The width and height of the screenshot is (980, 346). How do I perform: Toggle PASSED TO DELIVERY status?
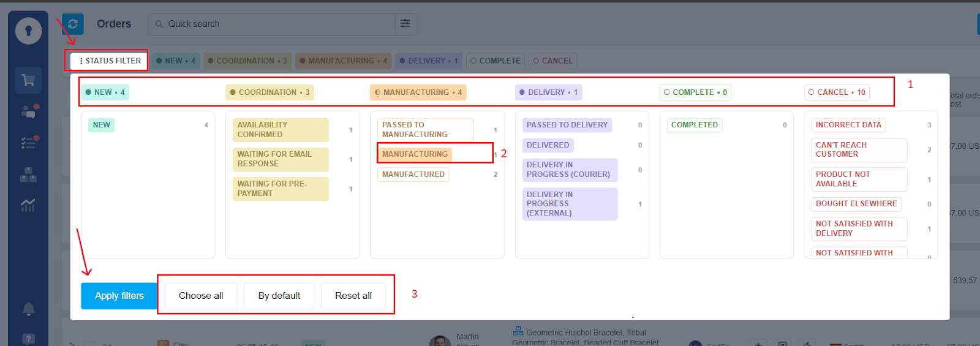pyautogui.click(x=567, y=125)
